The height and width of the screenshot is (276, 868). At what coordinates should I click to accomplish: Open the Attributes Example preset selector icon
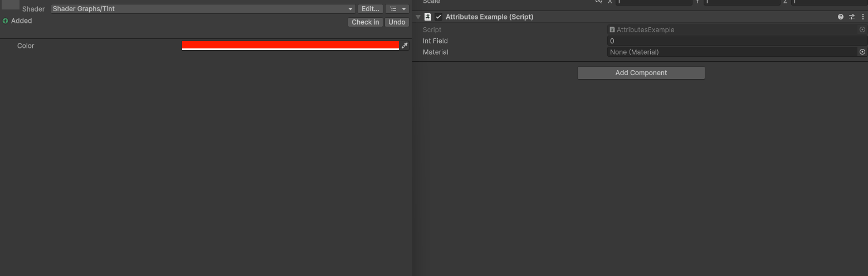click(852, 17)
